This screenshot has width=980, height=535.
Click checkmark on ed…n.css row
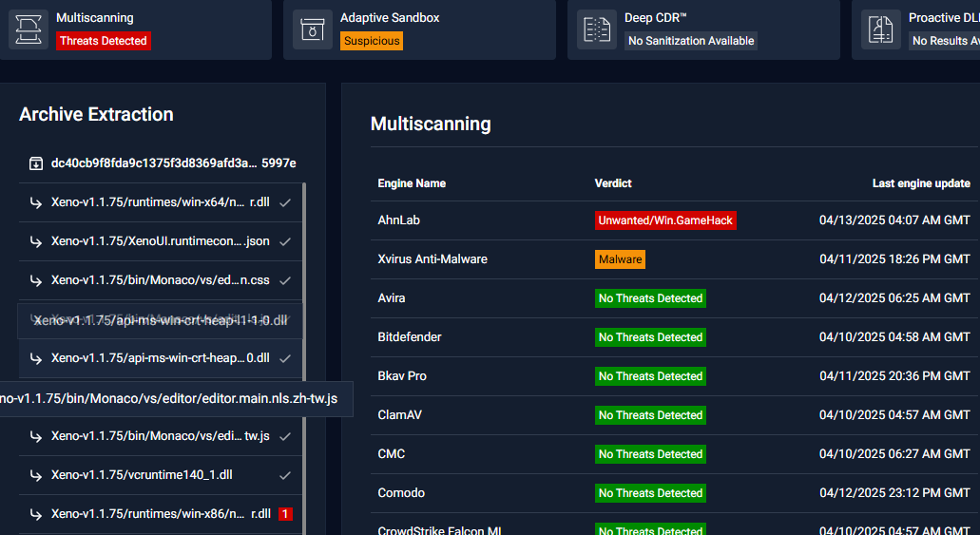tap(285, 280)
